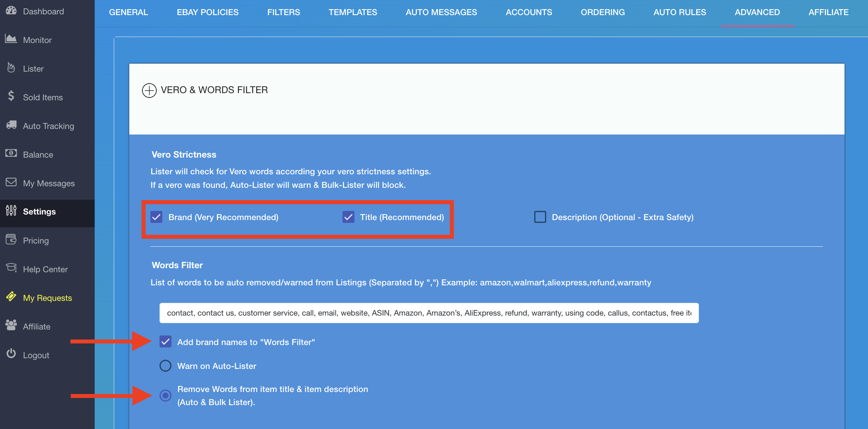Select the Lister flame icon
This screenshot has height=429, width=868.
(x=11, y=68)
